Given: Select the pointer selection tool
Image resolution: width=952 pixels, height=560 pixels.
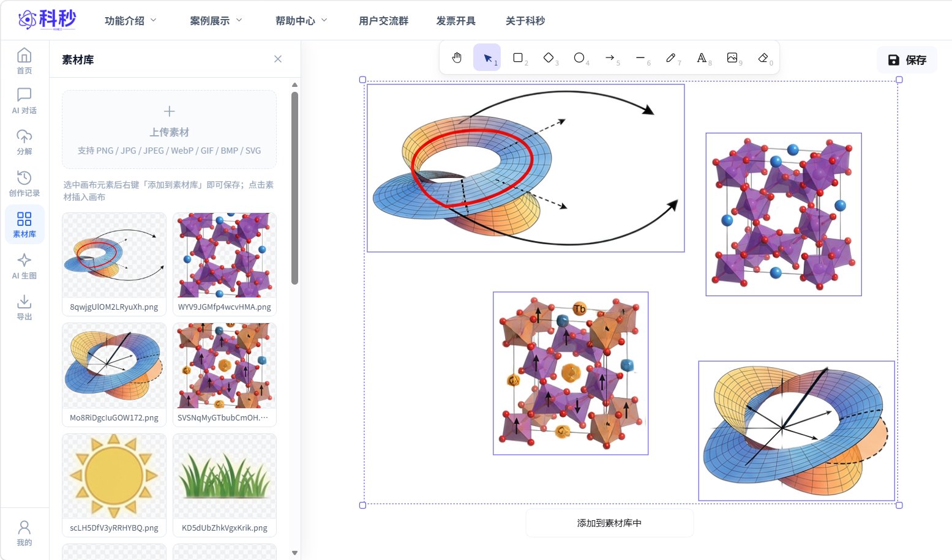Looking at the screenshot, I should [487, 58].
